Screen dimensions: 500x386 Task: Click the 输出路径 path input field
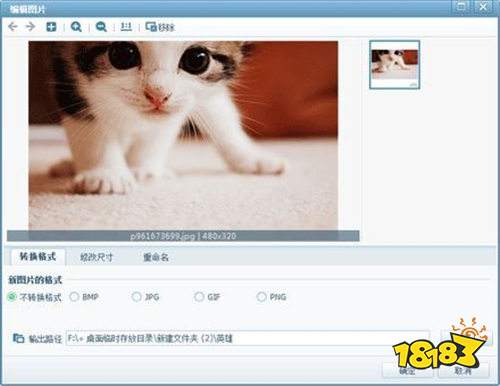(x=248, y=338)
